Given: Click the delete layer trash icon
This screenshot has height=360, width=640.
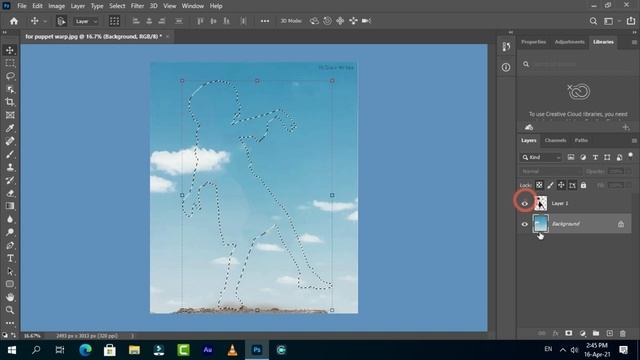Looking at the screenshot, I should tap(623, 333).
